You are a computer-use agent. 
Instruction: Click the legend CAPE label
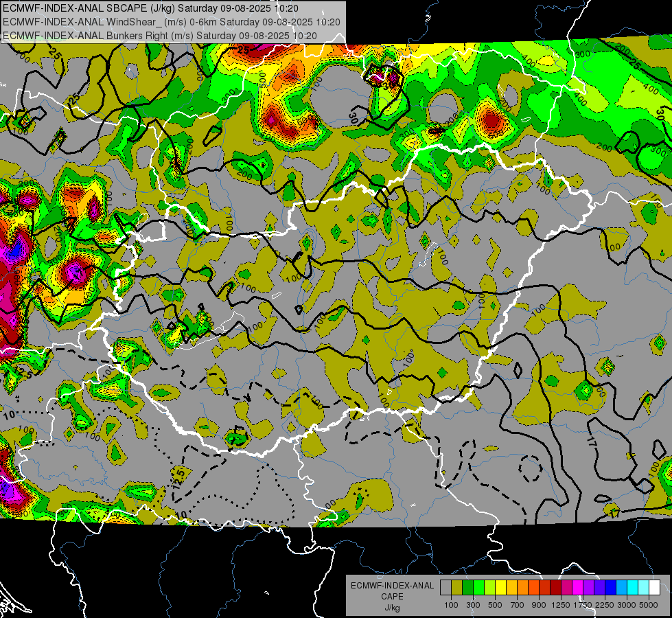(392, 597)
